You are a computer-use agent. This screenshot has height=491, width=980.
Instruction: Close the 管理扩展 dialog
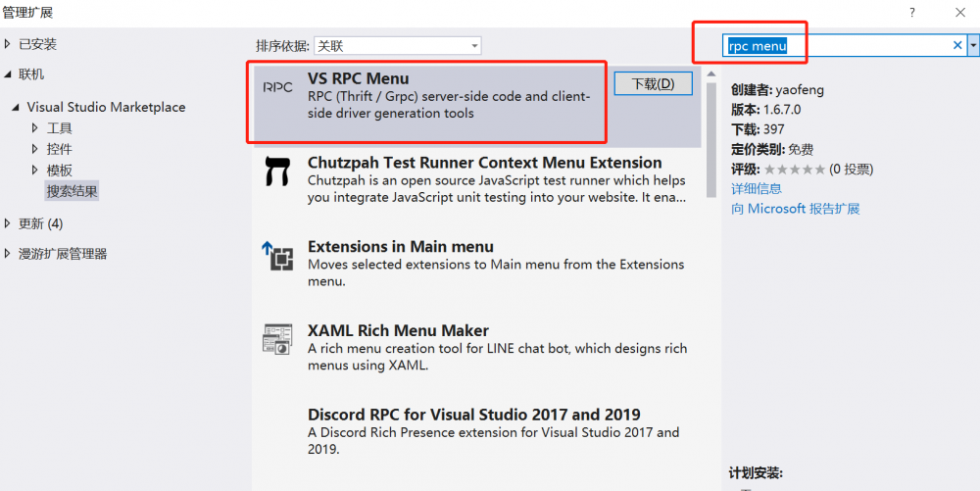pyautogui.click(x=960, y=13)
